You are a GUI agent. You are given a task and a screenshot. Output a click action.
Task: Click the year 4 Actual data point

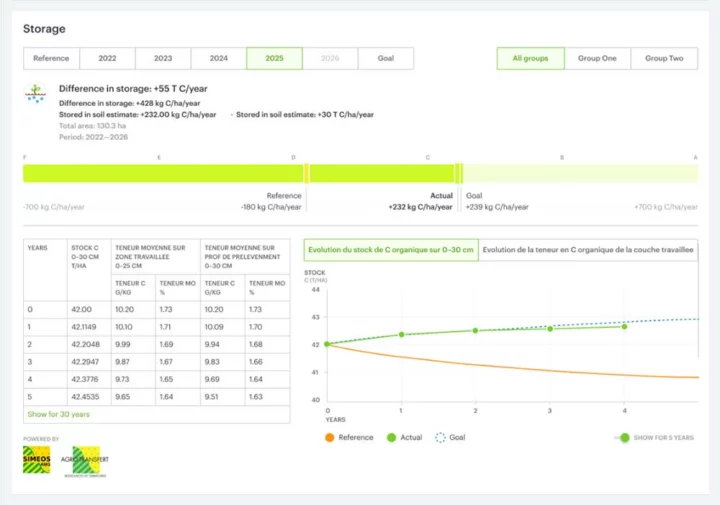[x=625, y=326]
